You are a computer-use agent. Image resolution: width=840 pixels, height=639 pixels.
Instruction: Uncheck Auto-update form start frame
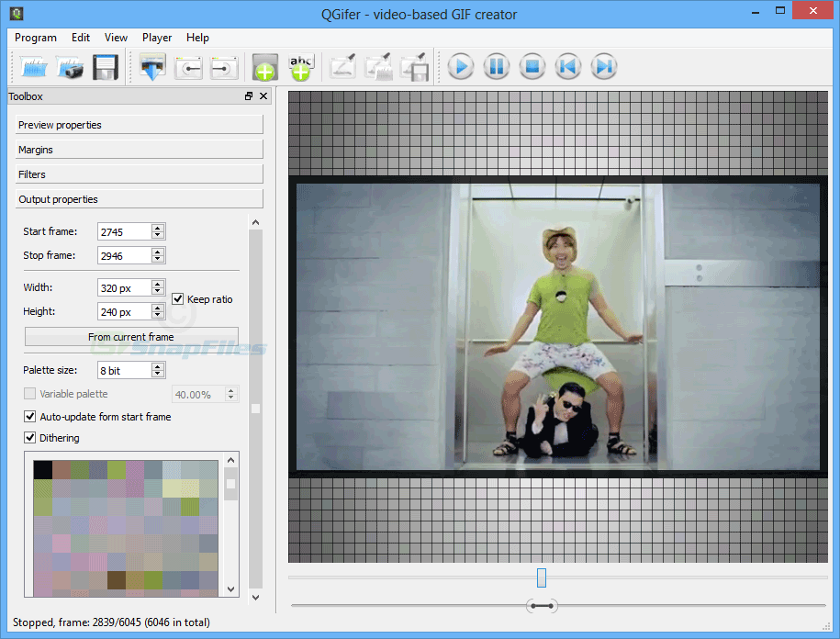[x=30, y=416]
